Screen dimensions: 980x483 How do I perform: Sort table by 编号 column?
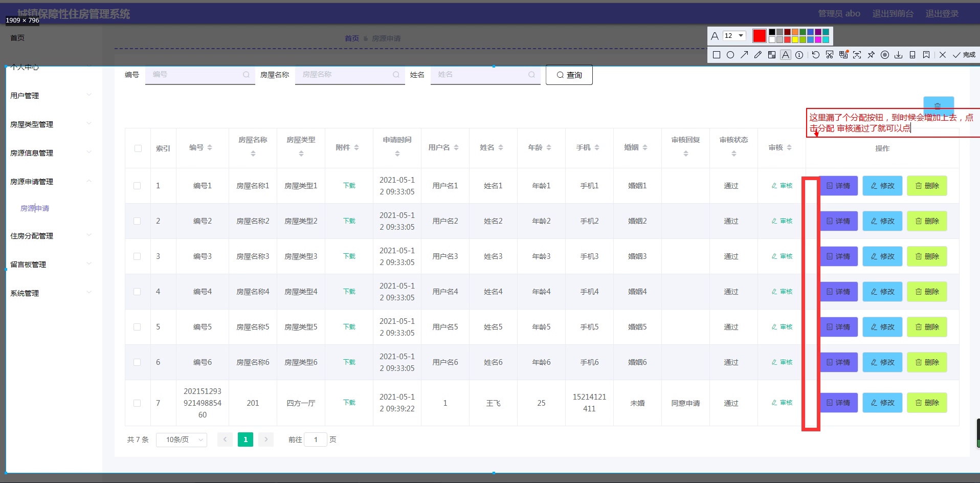coord(210,147)
